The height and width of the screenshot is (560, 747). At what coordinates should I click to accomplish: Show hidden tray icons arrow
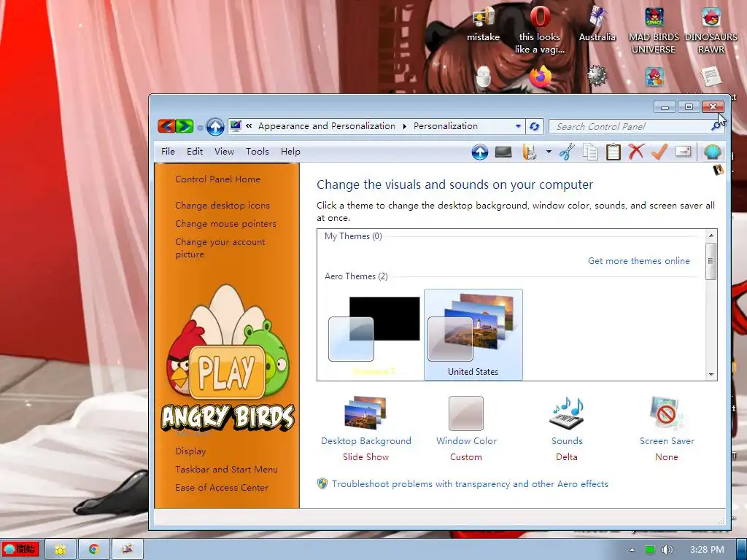tap(632, 550)
